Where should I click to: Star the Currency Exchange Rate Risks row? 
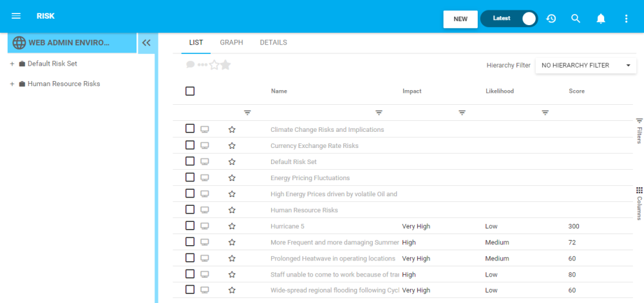coord(232,145)
